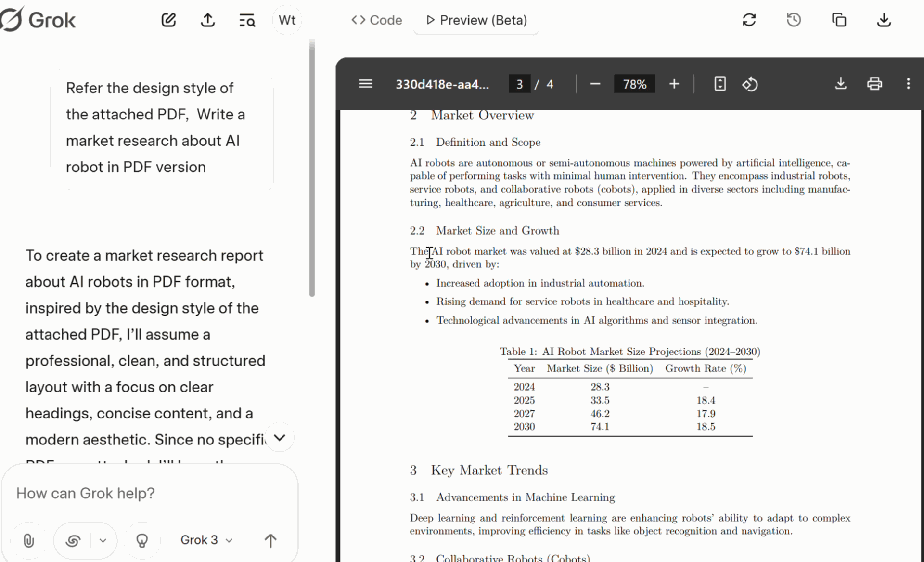Open the Grok 3 model selector
The height and width of the screenshot is (562, 924).
click(x=206, y=540)
